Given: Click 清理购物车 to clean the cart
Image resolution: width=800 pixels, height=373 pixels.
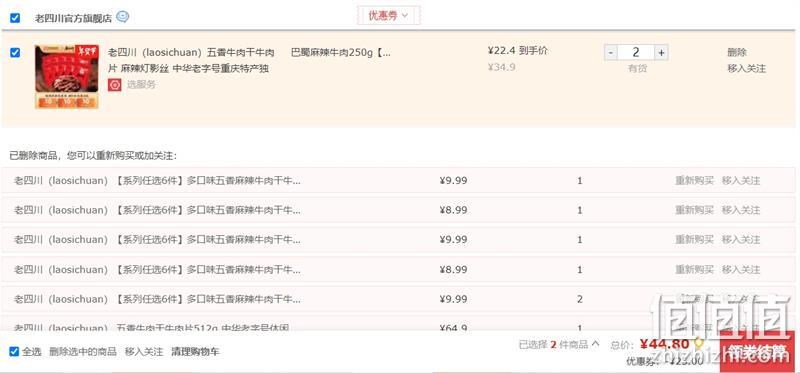Looking at the screenshot, I should click(195, 352).
